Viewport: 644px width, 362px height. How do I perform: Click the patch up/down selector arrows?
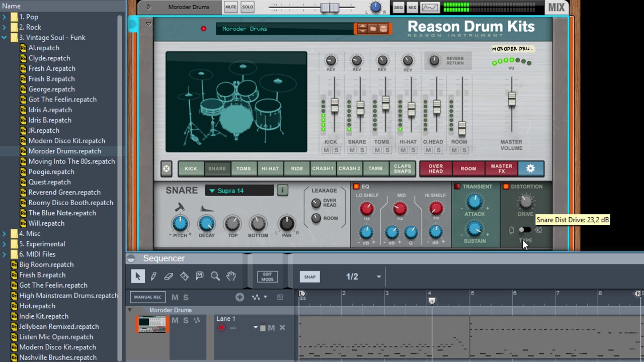tap(362, 29)
